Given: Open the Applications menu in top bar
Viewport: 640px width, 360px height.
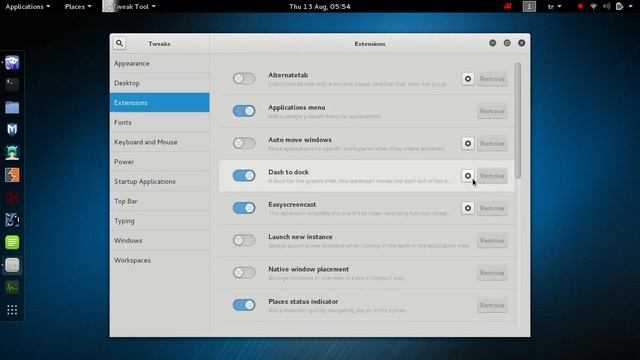Looking at the screenshot, I should (28, 7).
